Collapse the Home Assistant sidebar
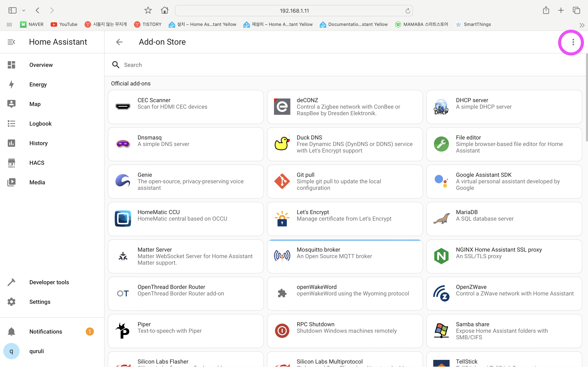This screenshot has width=588, height=367. 11,42
